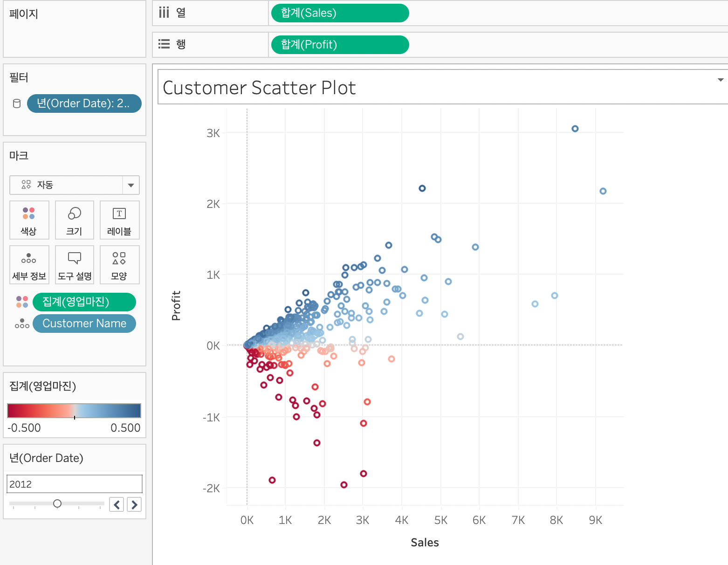Select the 합계(Sales) pill on columns shelf
Image resolution: width=728 pixels, height=565 pixels.
click(339, 13)
